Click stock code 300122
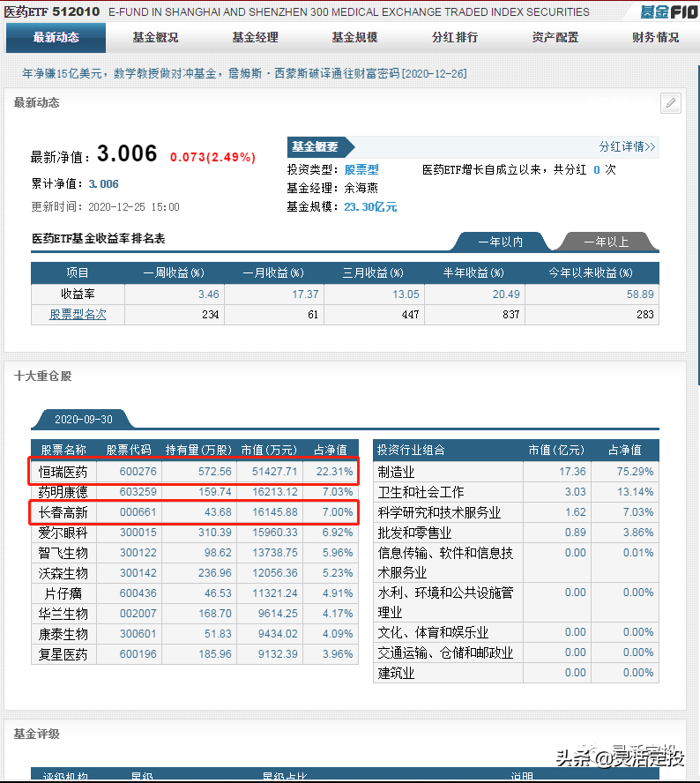The height and width of the screenshot is (783, 700). [x=138, y=553]
